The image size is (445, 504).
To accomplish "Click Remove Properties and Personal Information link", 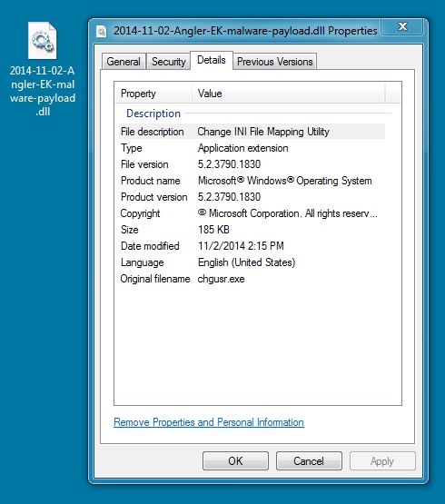I will point(209,422).
